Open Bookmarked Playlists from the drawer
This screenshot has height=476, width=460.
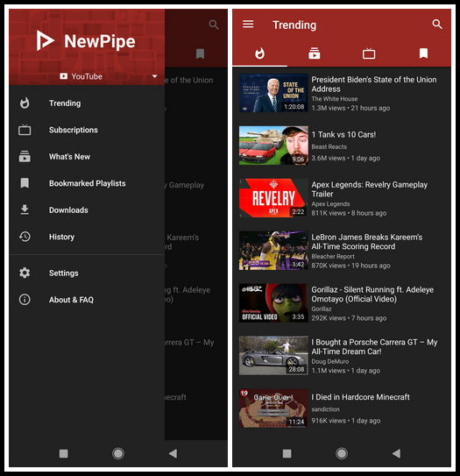pos(87,183)
